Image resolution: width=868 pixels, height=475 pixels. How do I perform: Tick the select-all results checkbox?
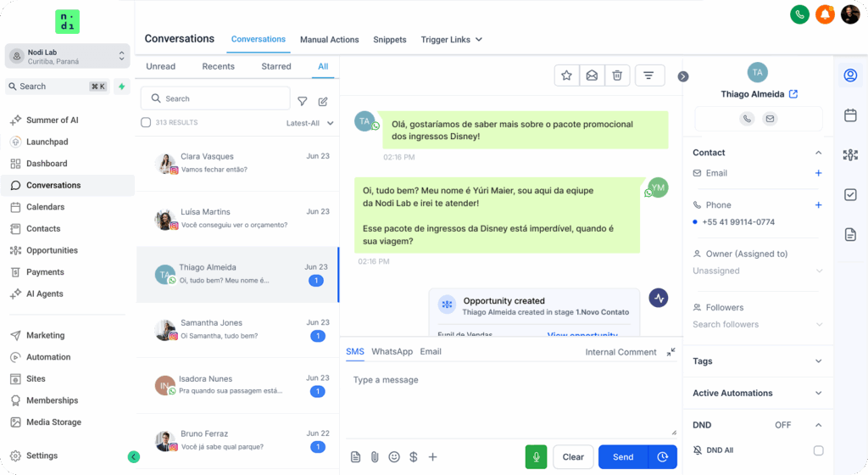pyautogui.click(x=146, y=123)
